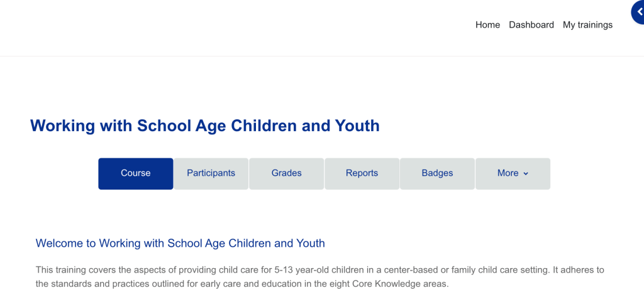The height and width of the screenshot is (297, 644).
Task: Click the chevron arrow beside More
Action: [526, 174]
